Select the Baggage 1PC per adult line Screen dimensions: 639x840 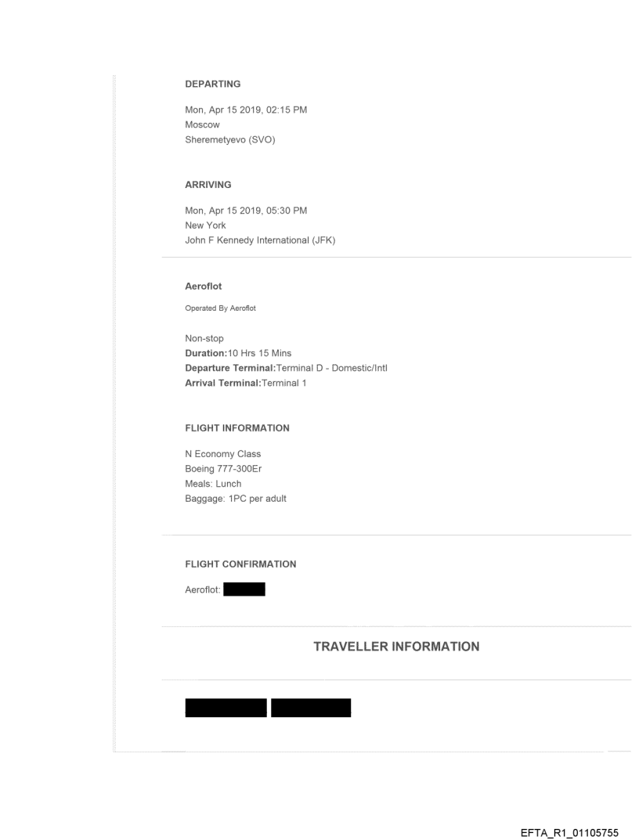236,499
